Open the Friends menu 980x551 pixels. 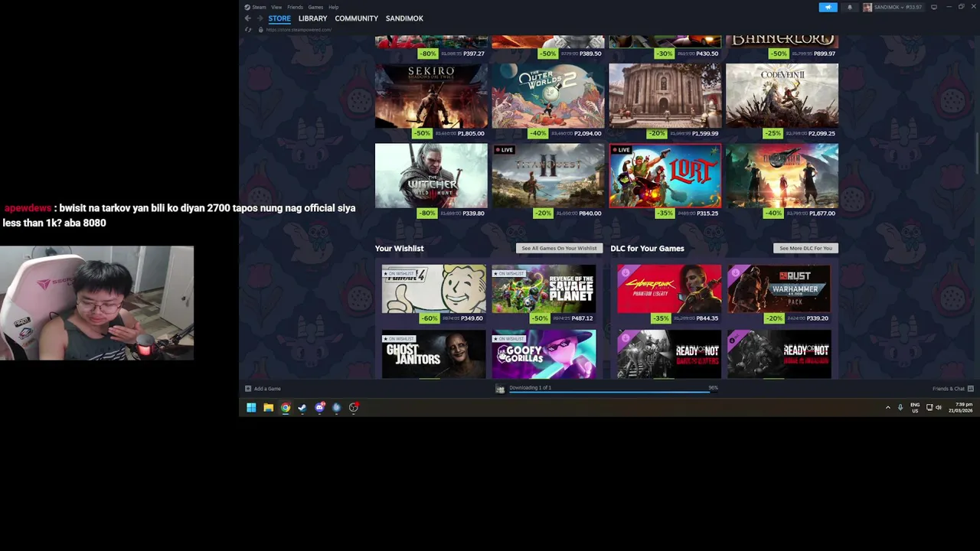point(295,7)
